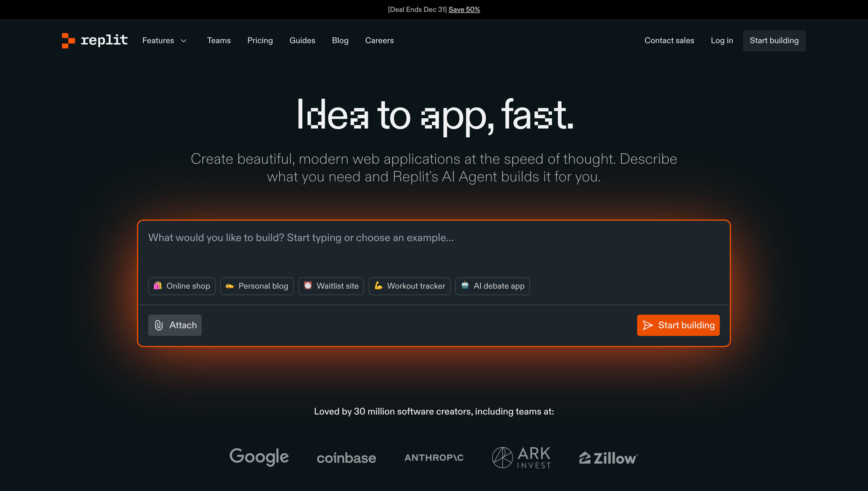Choose the Online shop example chip
The image size is (868, 491).
pos(182,286)
